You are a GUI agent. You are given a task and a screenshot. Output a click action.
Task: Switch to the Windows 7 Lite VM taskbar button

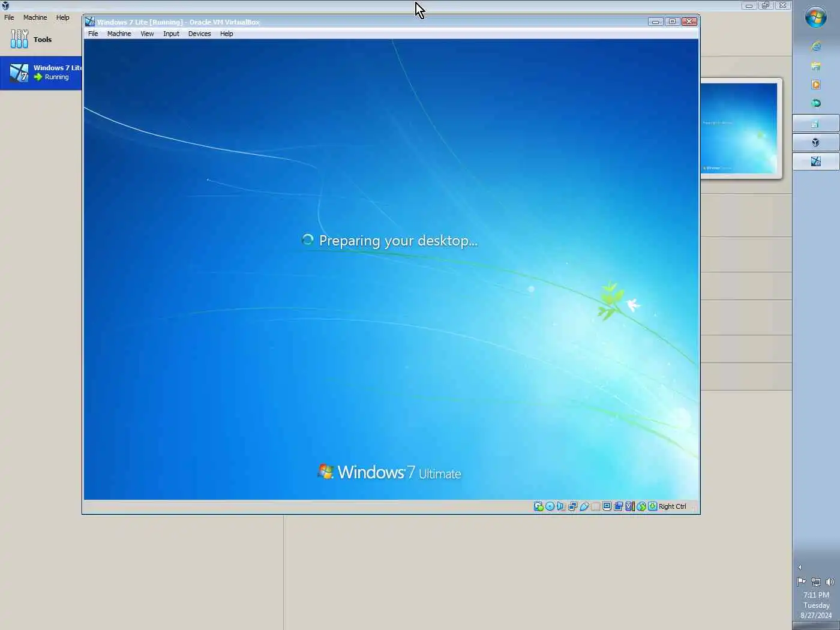(816, 161)
